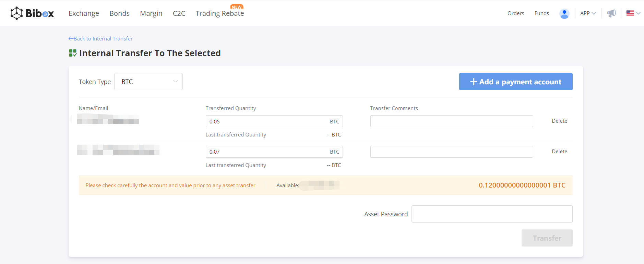
Task: Click the announcements megaphone icon
Action: [x=611, y=13]
